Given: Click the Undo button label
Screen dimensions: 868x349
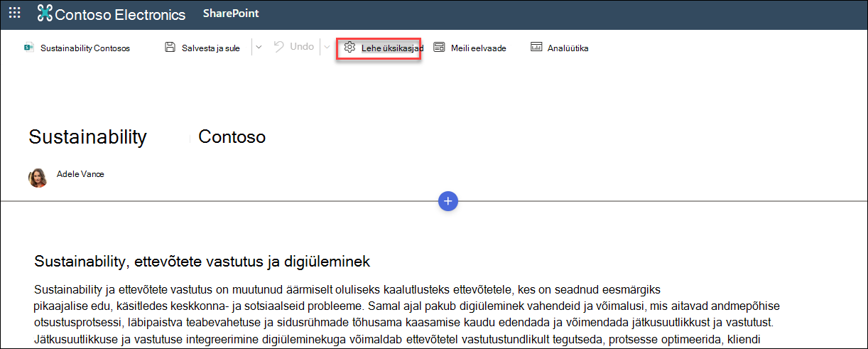Looking at the screenshot, I should [302, 47].
